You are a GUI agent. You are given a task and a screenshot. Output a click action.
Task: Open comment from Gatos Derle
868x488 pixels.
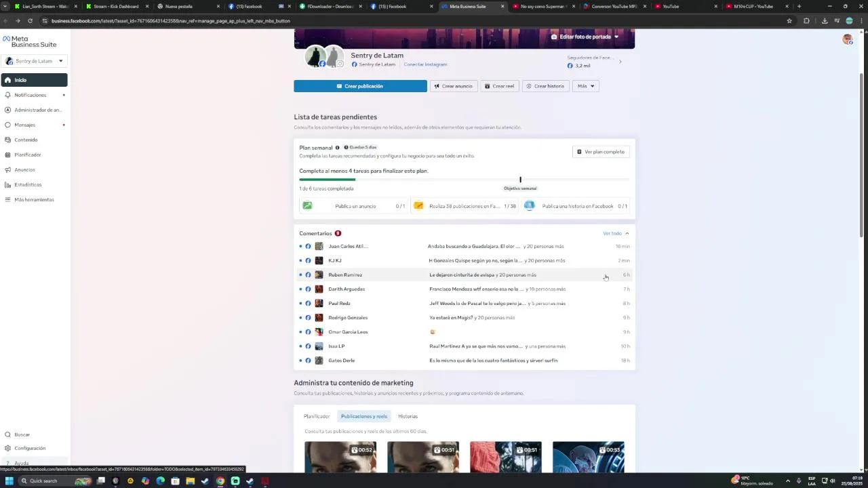tap(465, 360)
